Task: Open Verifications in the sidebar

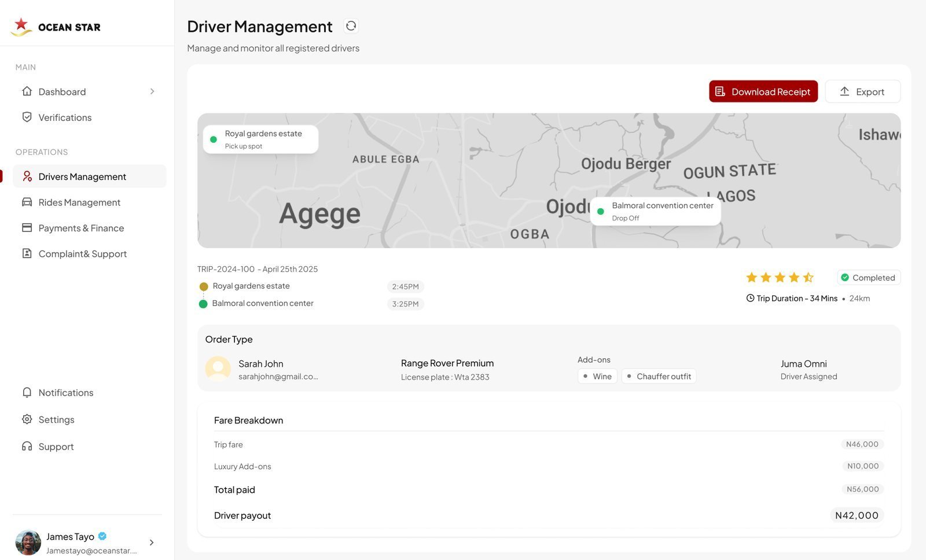Action: pos(89,117)
